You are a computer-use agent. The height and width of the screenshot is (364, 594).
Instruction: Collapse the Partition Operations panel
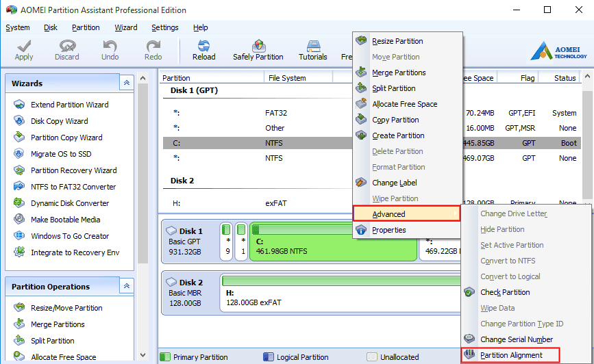pyautogui.click(x=127, y=286)
